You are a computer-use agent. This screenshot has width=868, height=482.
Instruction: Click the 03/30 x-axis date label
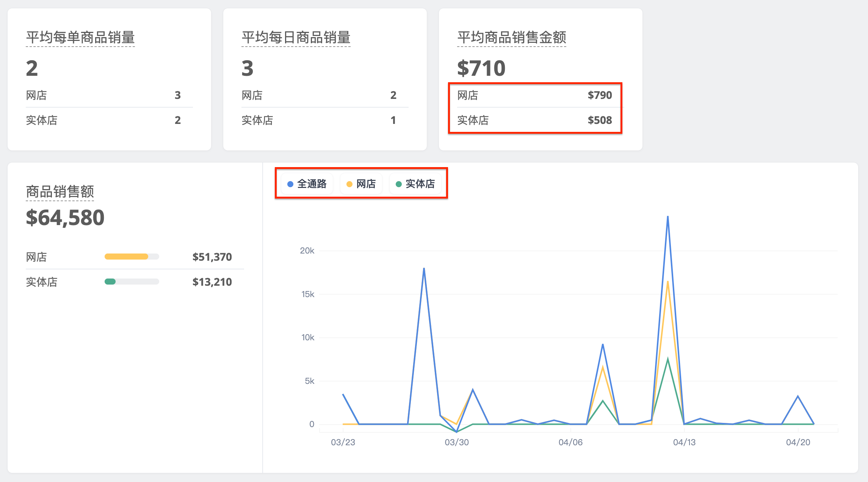[457, 442]
